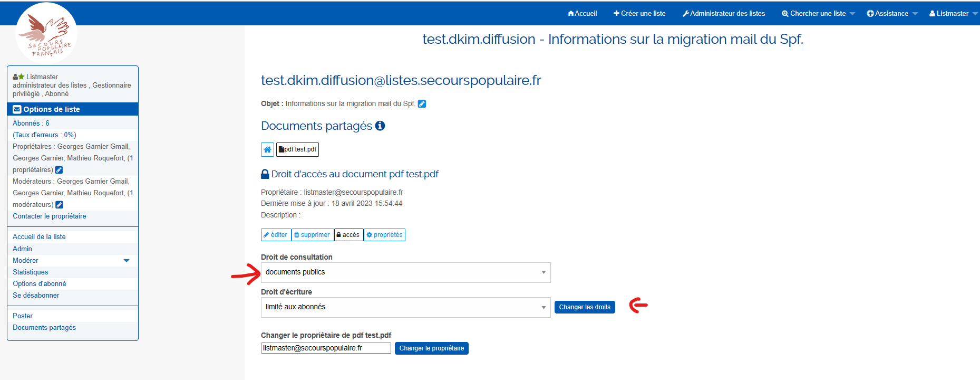Open info icon beside Documents partagés heading

tap(380, 126)
